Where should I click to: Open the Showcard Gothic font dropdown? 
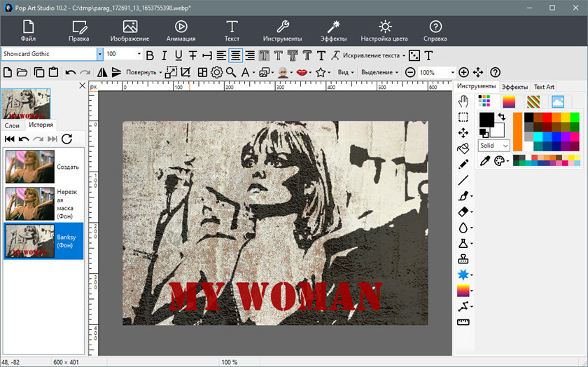tap(99, 54)
